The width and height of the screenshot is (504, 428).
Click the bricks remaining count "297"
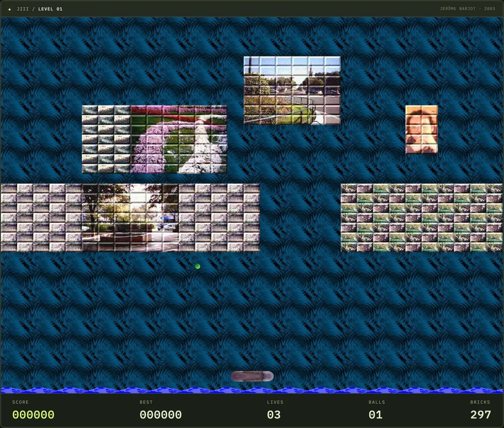[x=481, y=415]
